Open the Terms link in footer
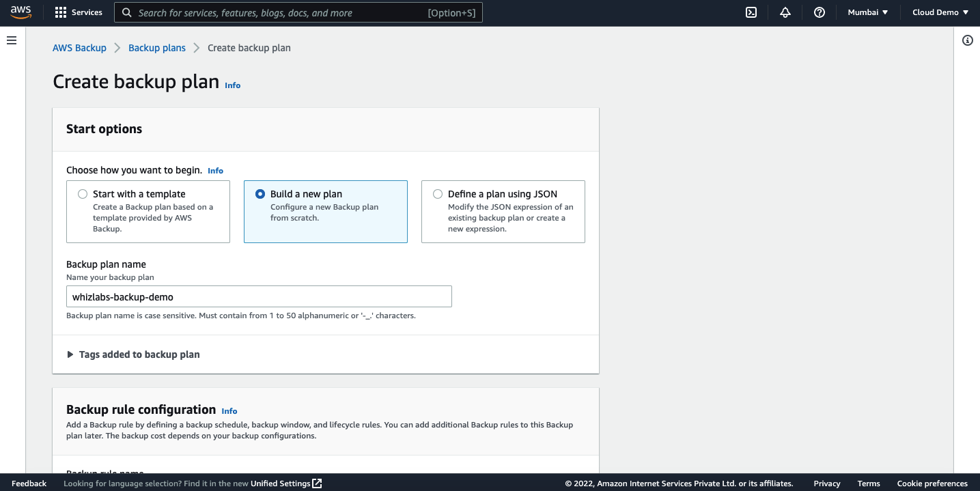This screenshot has height=491, width=980. 869,483
